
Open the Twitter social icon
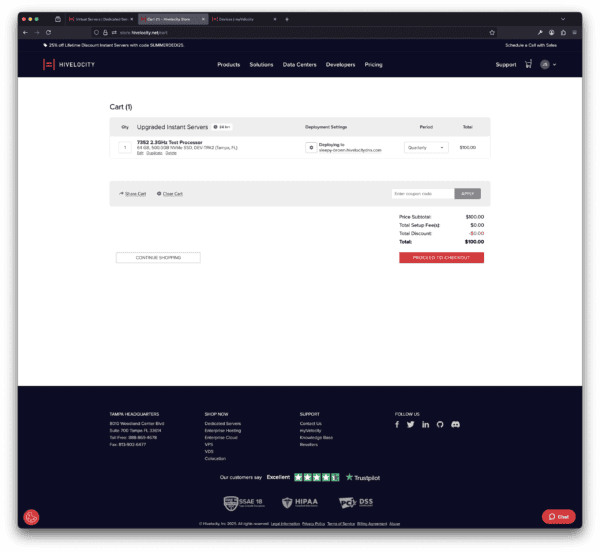point(411,424)
